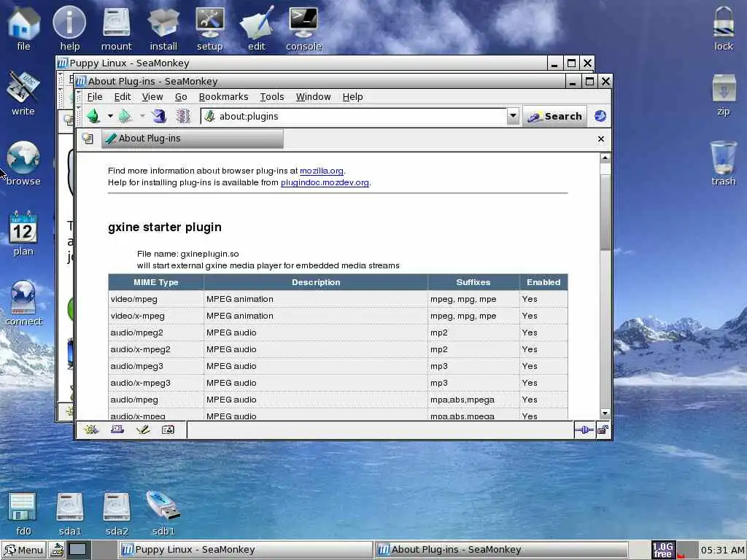Click the security padlock icon

603,430
